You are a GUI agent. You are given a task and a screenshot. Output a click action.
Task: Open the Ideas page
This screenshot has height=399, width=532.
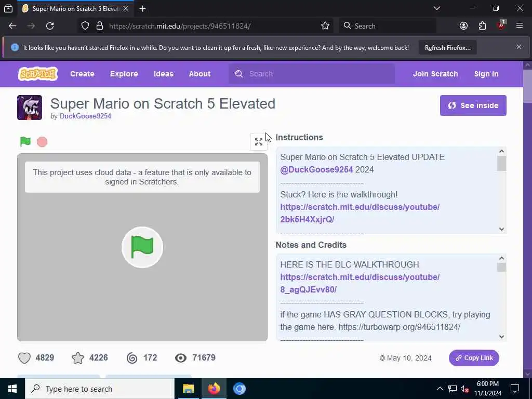(x=164, y=74)
